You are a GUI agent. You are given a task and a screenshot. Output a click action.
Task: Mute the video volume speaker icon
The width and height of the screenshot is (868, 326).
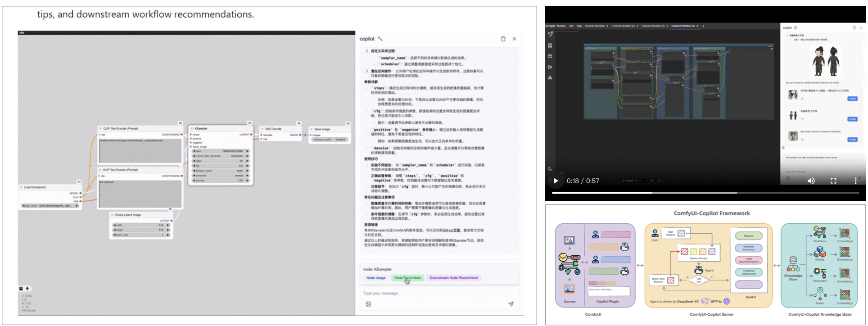(811, 181)
